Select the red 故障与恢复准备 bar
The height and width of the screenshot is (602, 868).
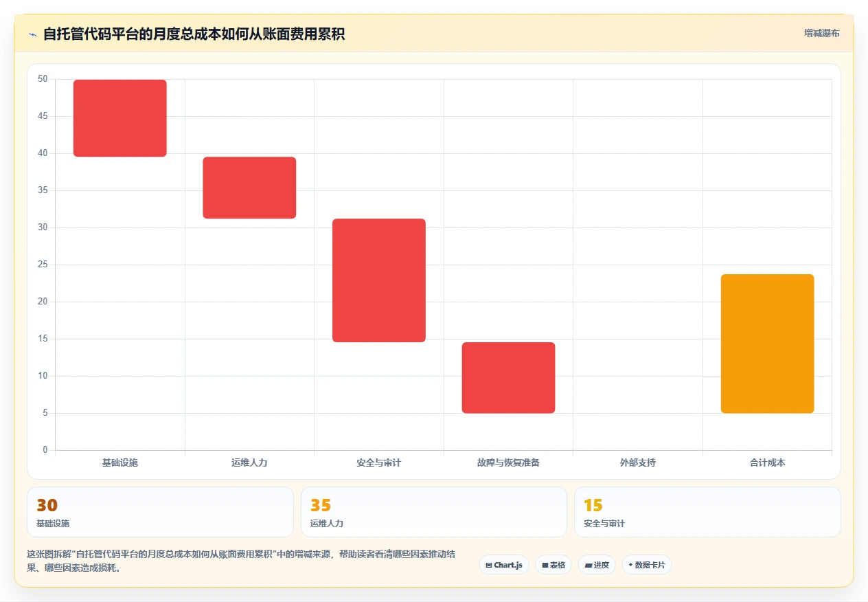pos(508,377)
